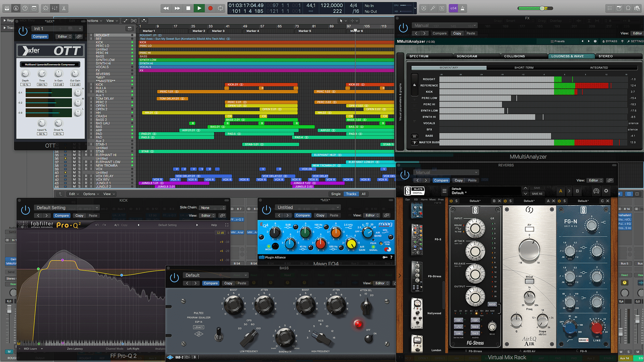The width and height of the screenshot is (644, 362).
Task: Toggle OTT plugin power button
Action: 23,31
